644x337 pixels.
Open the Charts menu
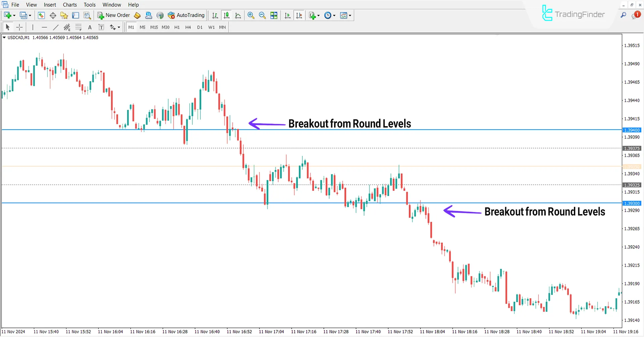(70, 4)
